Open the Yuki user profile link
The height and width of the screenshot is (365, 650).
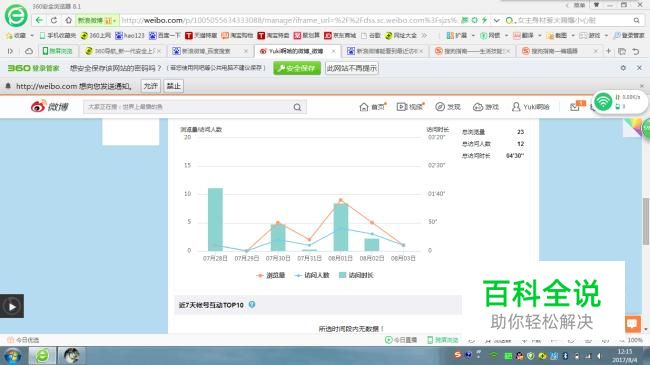(x=531, y=107)
